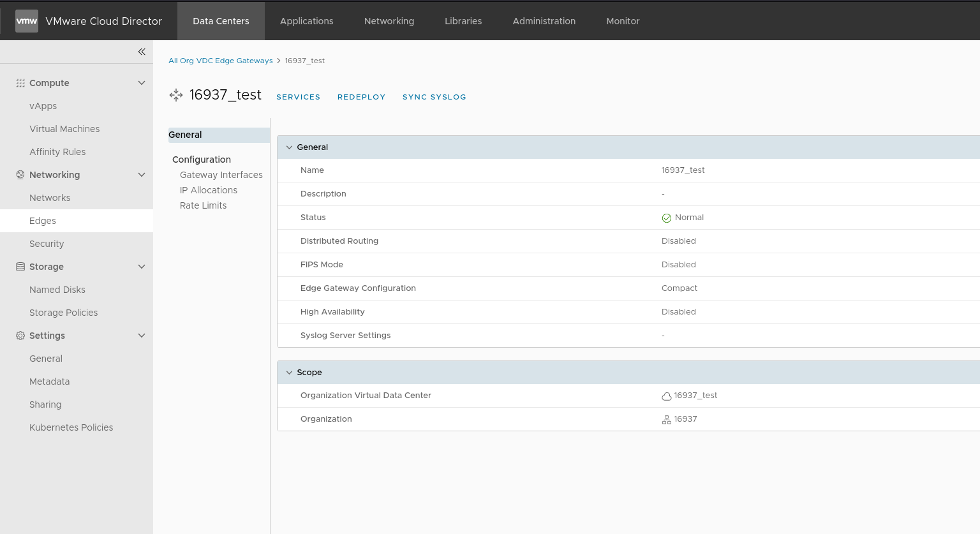
Task: Click the organization hierarchy icon beside 16937
Action: pos(667,420)
